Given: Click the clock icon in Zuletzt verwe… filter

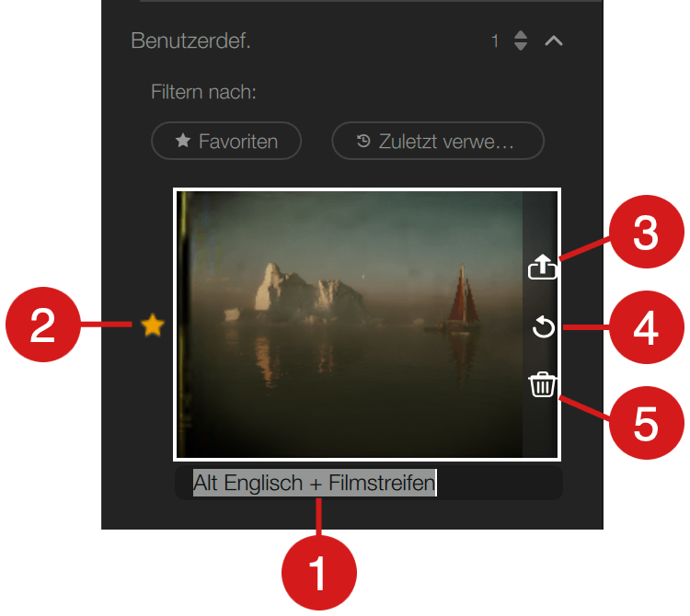Looking at the screenshot, I should [x=363, y=141].
